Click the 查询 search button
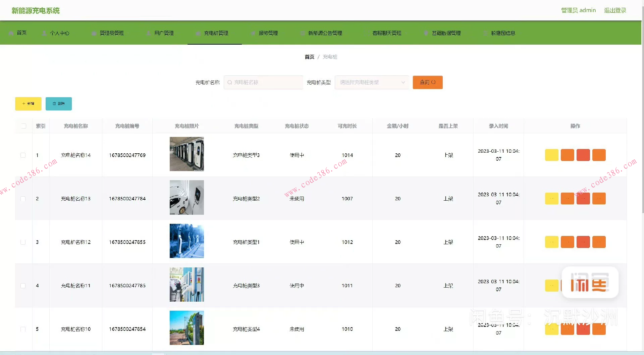The width and height of the screenshot is (644, 355). tap(427, 82)
